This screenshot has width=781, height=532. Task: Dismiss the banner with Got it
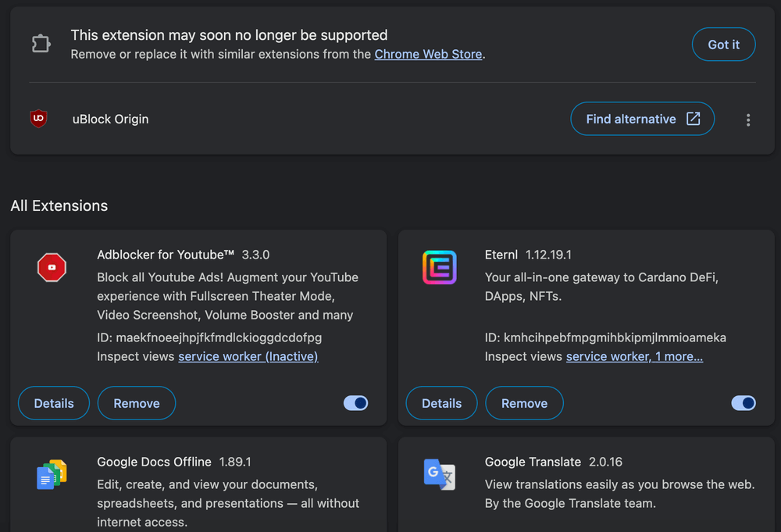point(723,45)
